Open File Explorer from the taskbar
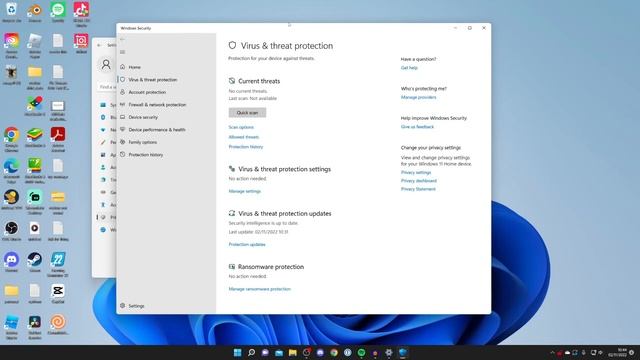The height and width of the screenshot is (360, 640). click(x=293, y=352)
